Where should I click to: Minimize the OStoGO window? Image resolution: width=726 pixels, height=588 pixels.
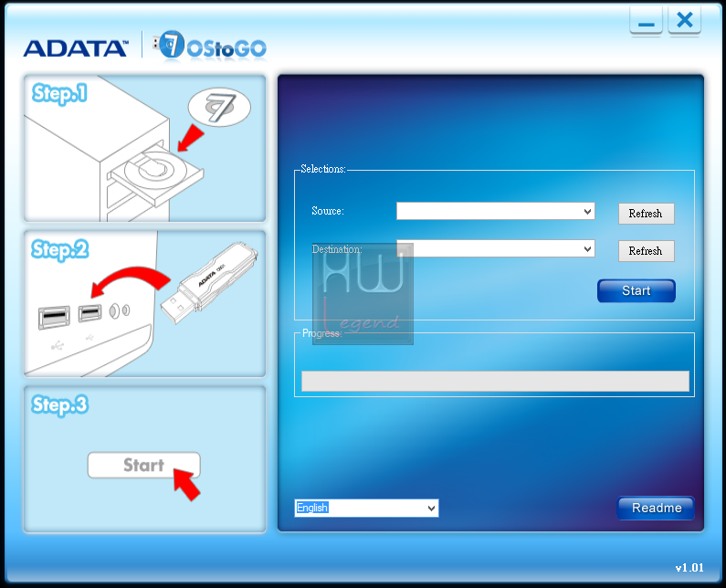click(646, 22)
